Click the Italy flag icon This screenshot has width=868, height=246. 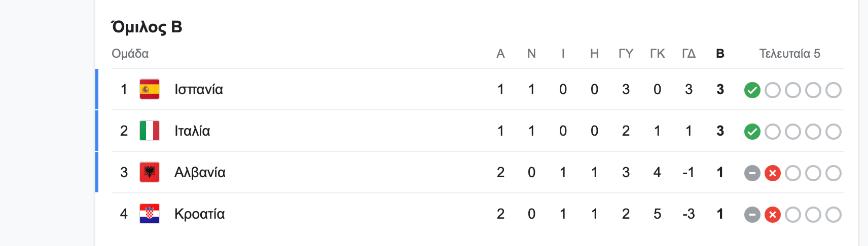click(150, 131)
